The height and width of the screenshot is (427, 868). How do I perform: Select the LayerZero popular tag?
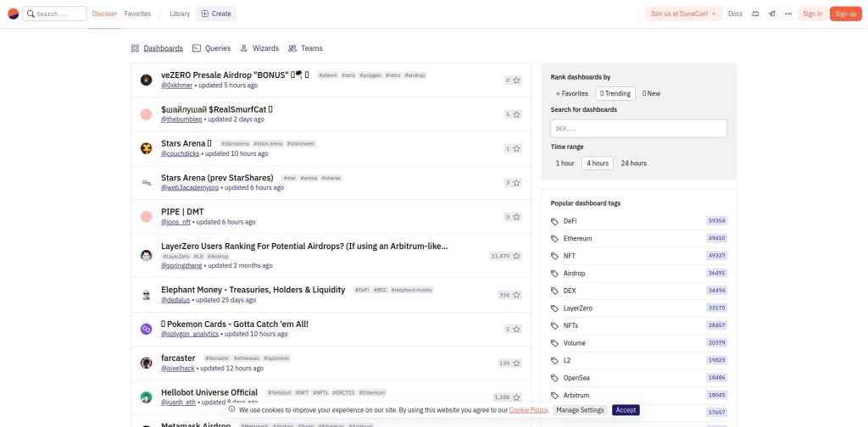pos(578,308)
